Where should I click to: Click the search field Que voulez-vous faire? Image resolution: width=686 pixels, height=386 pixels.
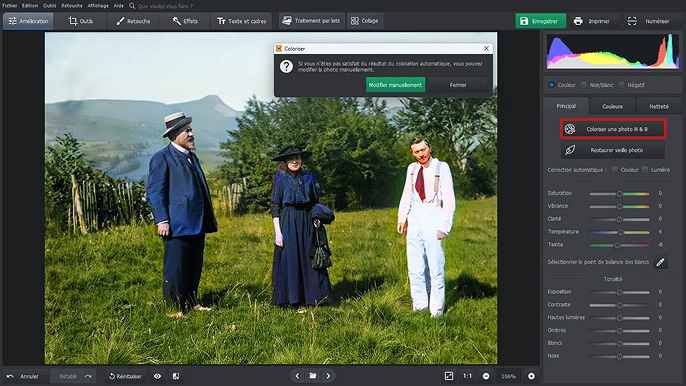[165, 6]
